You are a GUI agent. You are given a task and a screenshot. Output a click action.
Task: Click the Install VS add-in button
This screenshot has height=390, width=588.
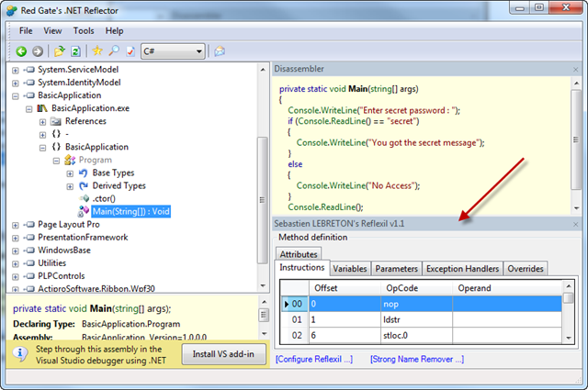[223, 354]
